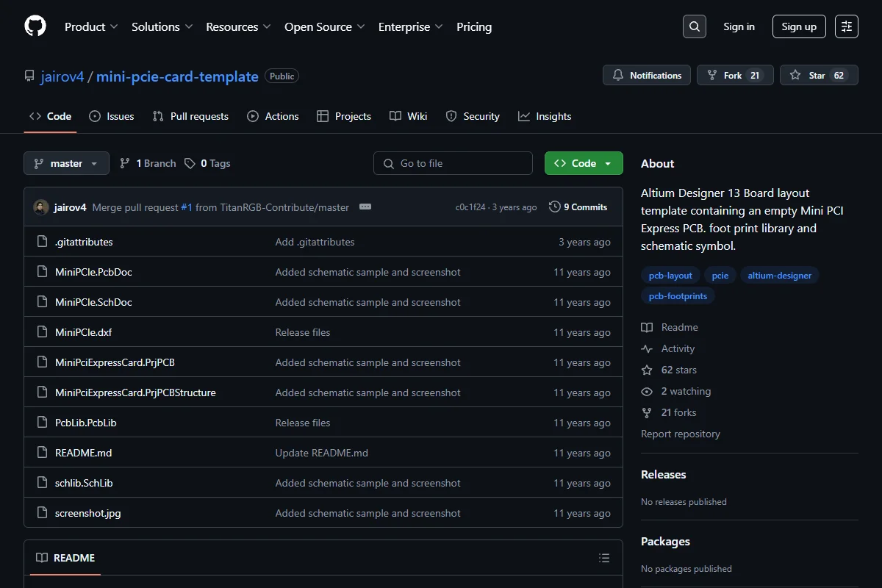Click the Go to file field
Screen dimensions: 882x588
[453, 163]
